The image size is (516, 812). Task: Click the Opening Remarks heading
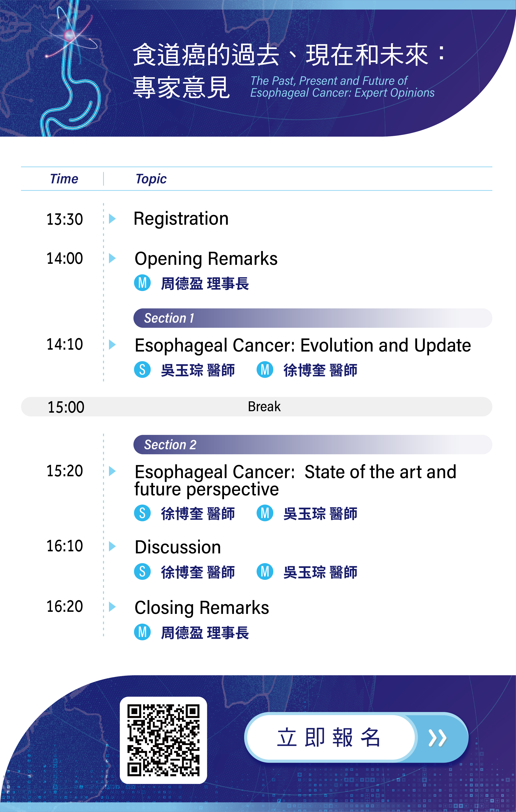206,259
